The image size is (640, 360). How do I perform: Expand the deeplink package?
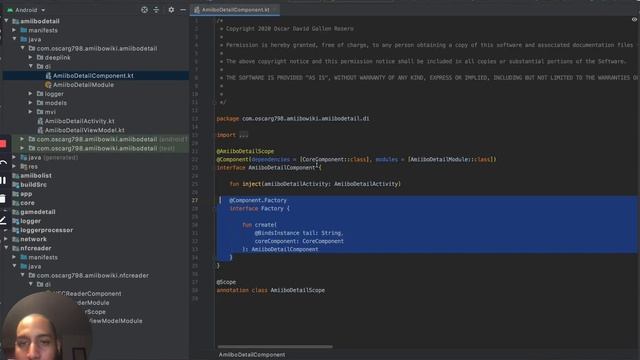[31, 57]
